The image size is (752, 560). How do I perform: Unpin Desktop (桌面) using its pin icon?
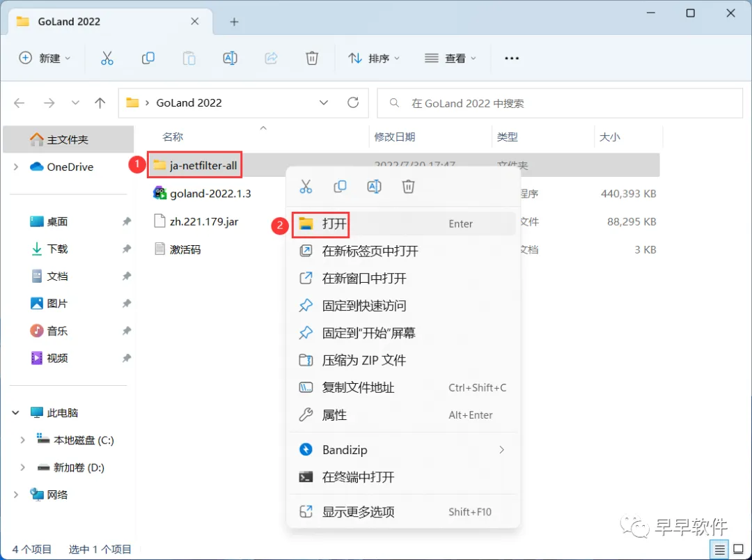tap(127, 221)
